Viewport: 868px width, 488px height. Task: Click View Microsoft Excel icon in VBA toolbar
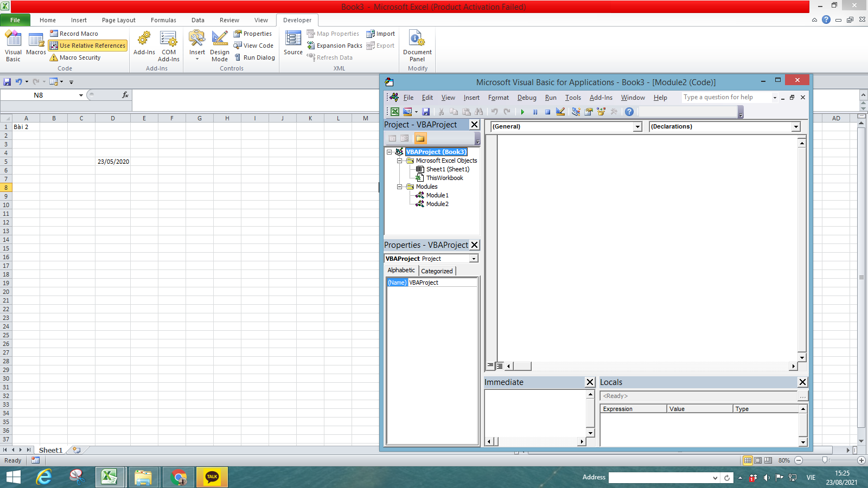tap(395, 112)
